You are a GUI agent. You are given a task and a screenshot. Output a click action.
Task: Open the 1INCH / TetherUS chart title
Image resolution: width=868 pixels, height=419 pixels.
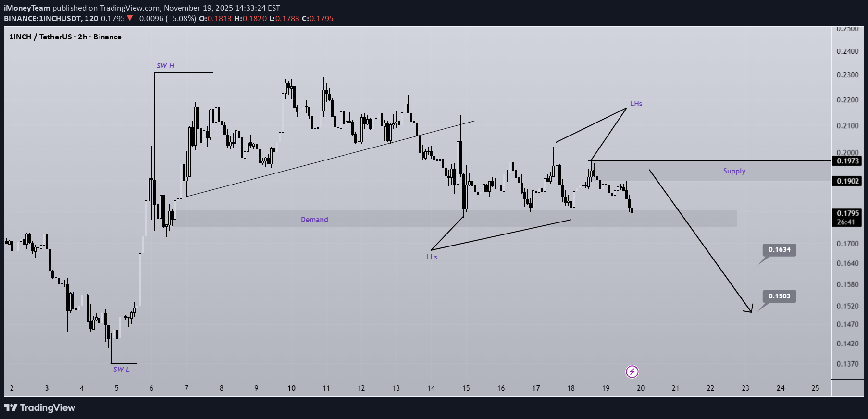click(x=65, y=37)
